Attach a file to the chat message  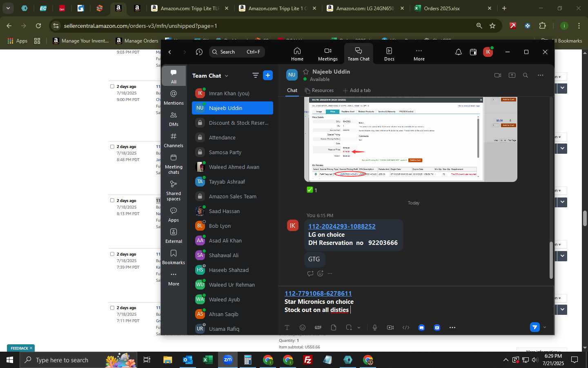(x=334, y=328)
